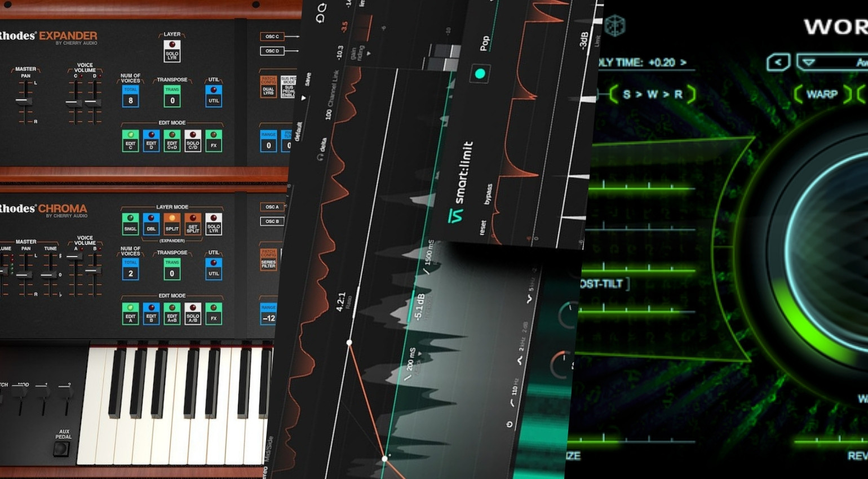Click the OSC A routing box
The height and width of the screenshot is (479, 868).
click(x=272, y=207)
